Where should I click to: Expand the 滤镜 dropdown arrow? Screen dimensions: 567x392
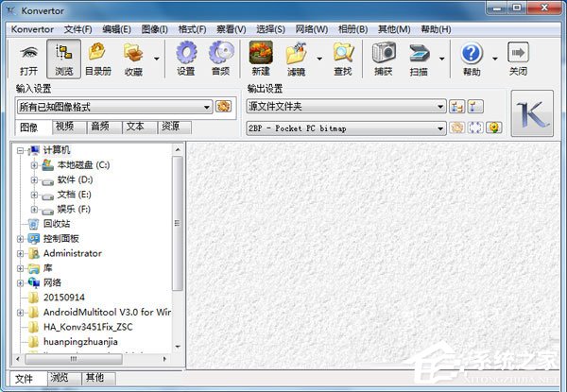tap(319, 59)
